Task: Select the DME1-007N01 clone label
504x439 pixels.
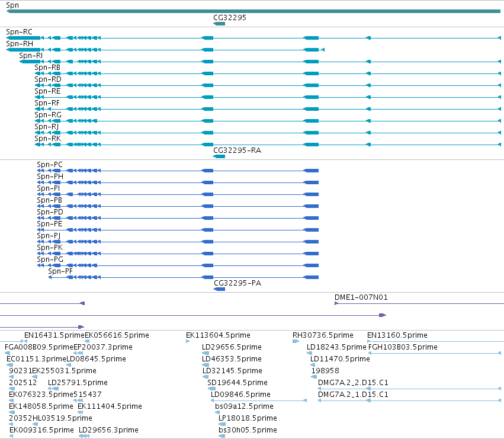Action: (x=361, y=297)
